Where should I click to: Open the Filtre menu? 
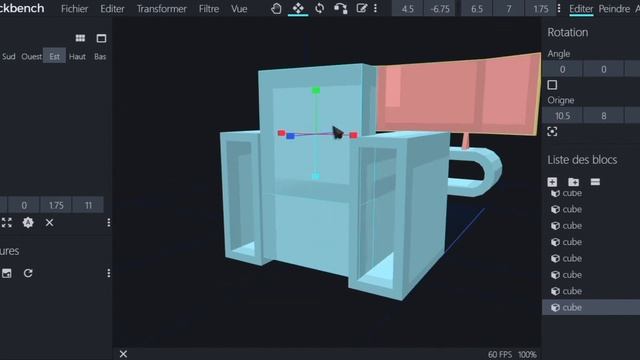(x=209, y=9)
